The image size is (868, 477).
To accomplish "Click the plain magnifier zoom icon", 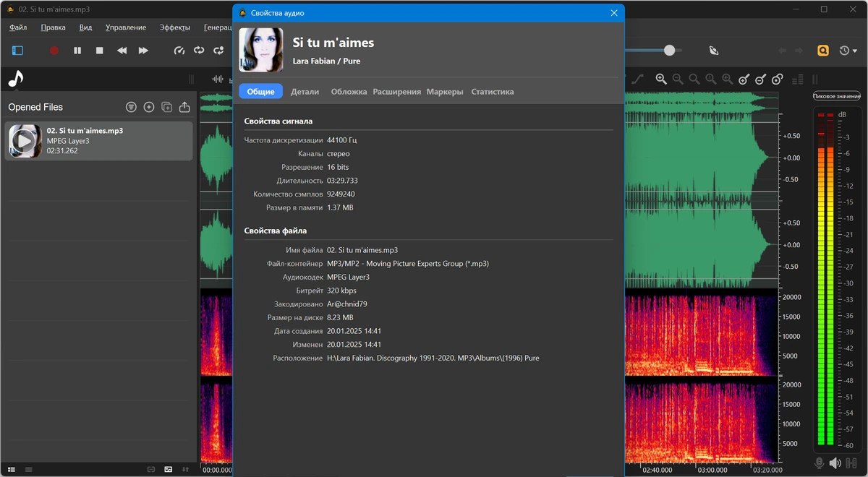I will click(x=694, y=79).
